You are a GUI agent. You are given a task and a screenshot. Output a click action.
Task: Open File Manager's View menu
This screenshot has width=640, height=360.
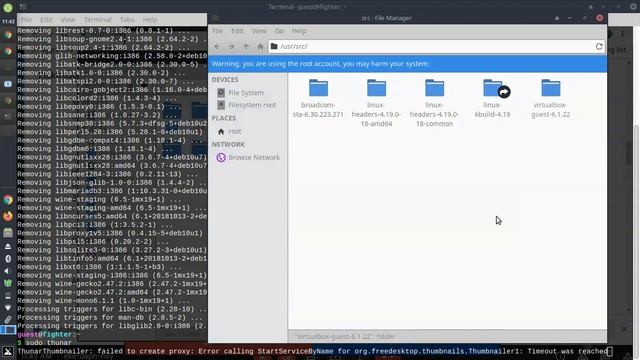259,31
